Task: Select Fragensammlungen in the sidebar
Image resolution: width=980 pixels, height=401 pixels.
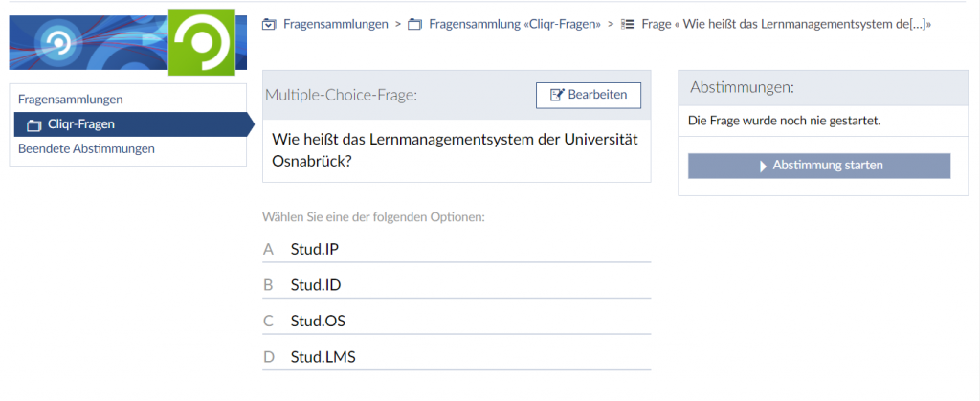Action: click(71, 100)
